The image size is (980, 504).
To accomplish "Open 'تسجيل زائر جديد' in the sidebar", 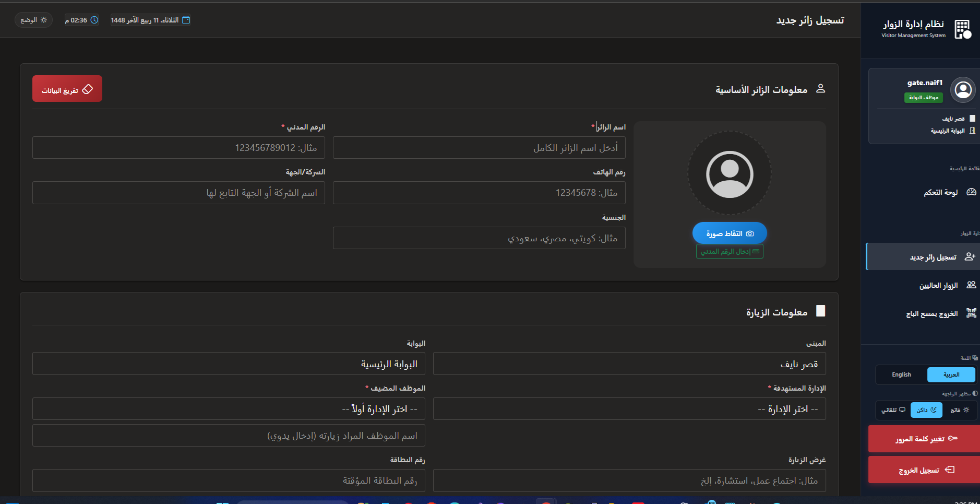I will tap(922, 256).
